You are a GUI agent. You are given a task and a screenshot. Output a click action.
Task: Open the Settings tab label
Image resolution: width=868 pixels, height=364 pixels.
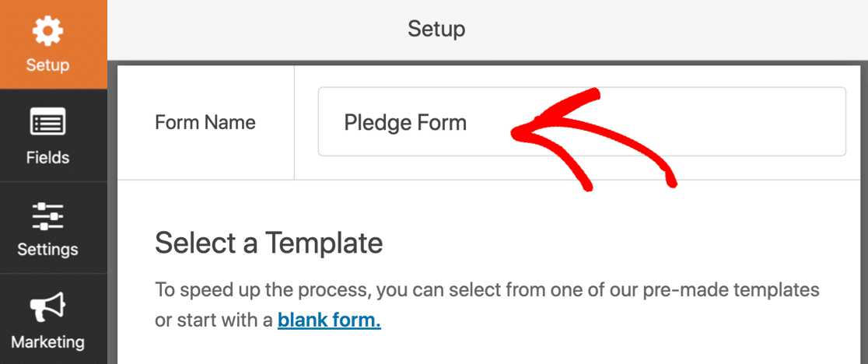(47, 250)
